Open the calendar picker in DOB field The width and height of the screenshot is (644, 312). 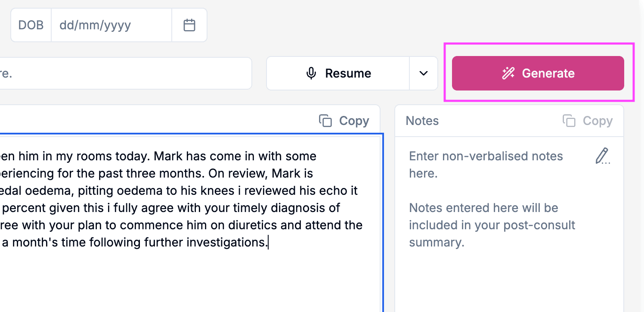coord(189,25)
